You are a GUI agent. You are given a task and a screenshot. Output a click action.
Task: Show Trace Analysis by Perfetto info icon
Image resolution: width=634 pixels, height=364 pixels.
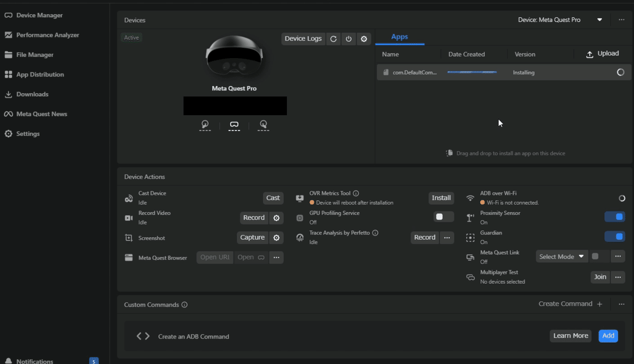[x=375, y=233]
